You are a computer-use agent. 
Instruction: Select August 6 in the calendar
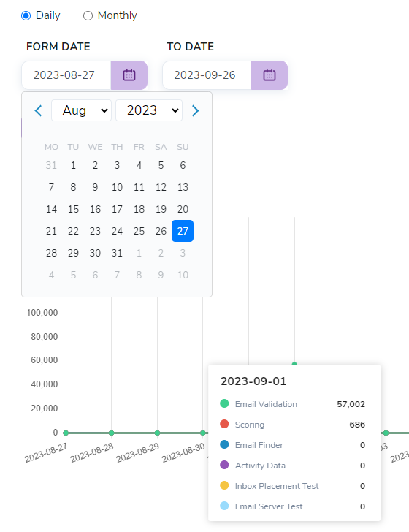point(183,165)
